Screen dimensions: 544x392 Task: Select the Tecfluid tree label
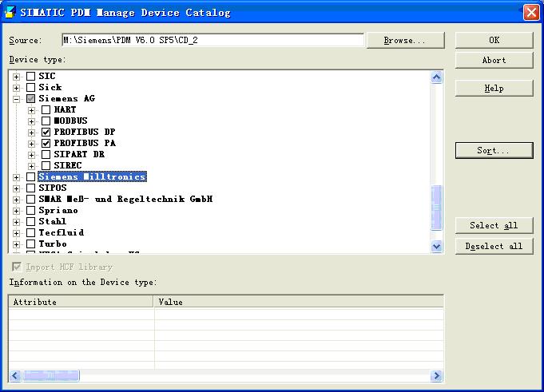point(61,232)
